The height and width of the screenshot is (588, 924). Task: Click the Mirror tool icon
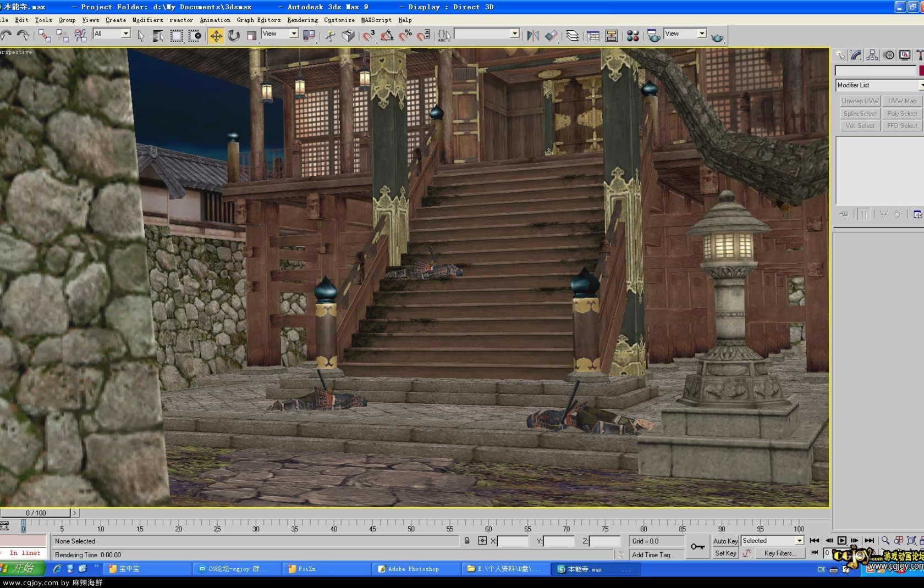pyautogui.click(x=532, y=36)
